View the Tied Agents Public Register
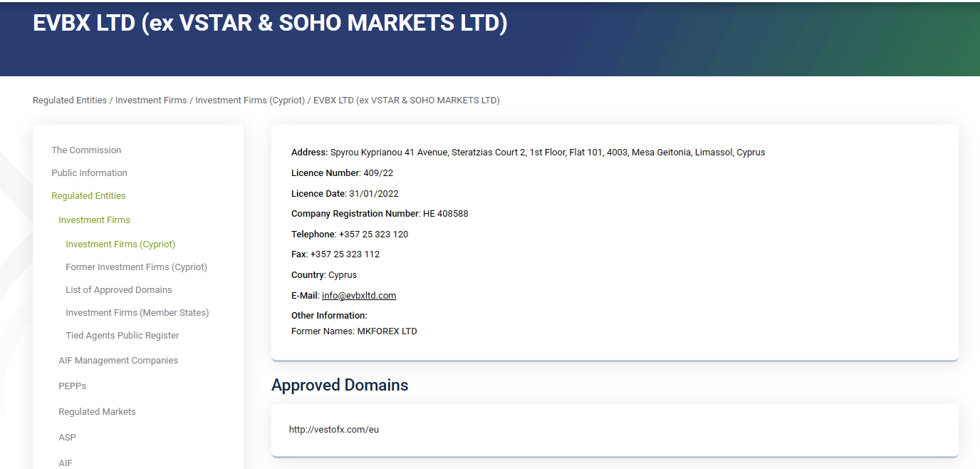Image resolution: width=980 pixels, height=469 pixels. (123, 336)
